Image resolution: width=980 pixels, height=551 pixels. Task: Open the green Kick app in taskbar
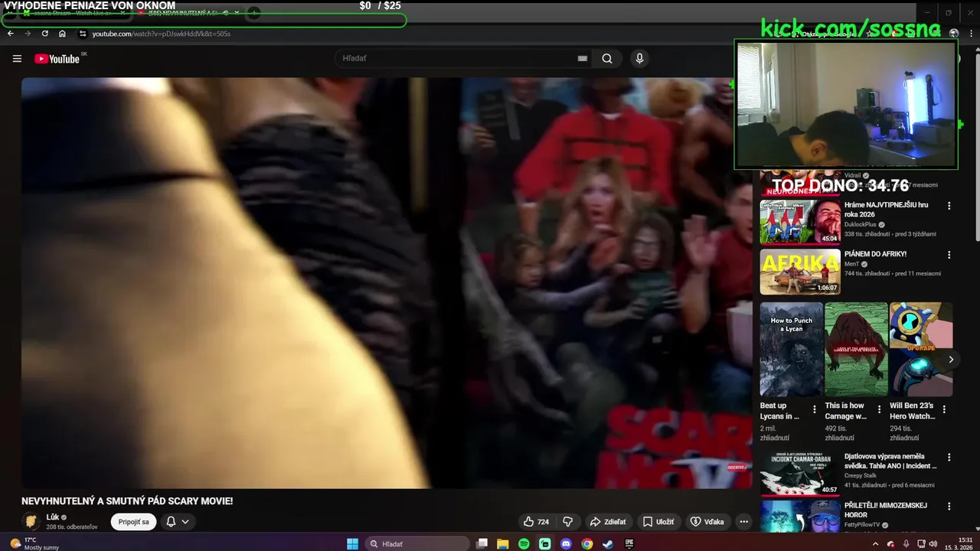(x=545, y=544)
